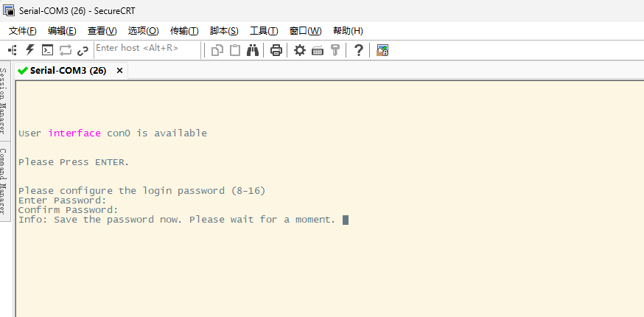The width and height of the screenshot is (644, 317).
Task: Click the SecureFX picture-lock icon
Action: 382,51
